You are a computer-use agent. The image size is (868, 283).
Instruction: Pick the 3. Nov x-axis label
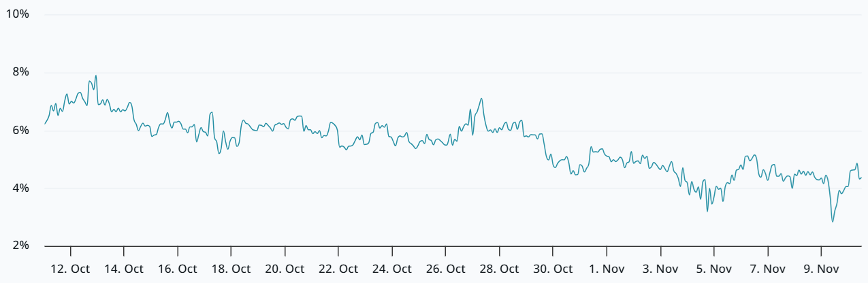tap(660, 269)
